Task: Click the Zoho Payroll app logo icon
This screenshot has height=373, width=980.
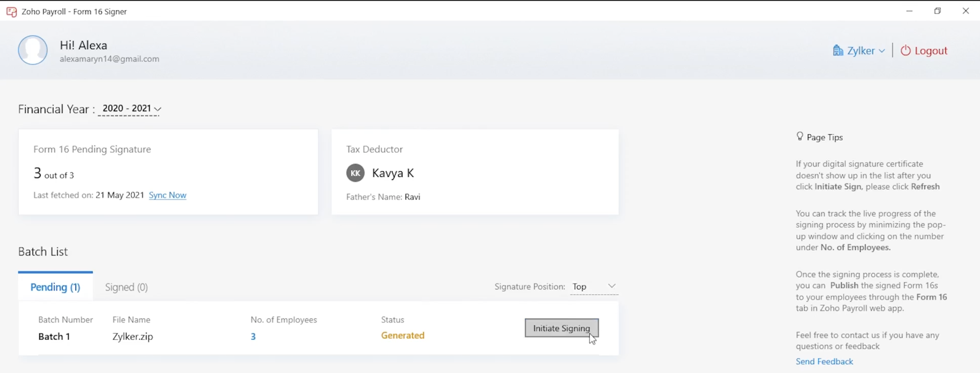Action: pos(12,12)
